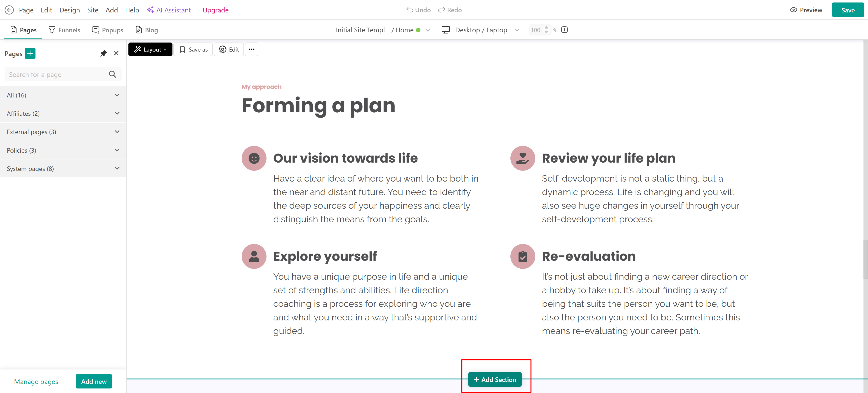
Task: Switch to the Funnels tab
Action: tap(64, 30)
